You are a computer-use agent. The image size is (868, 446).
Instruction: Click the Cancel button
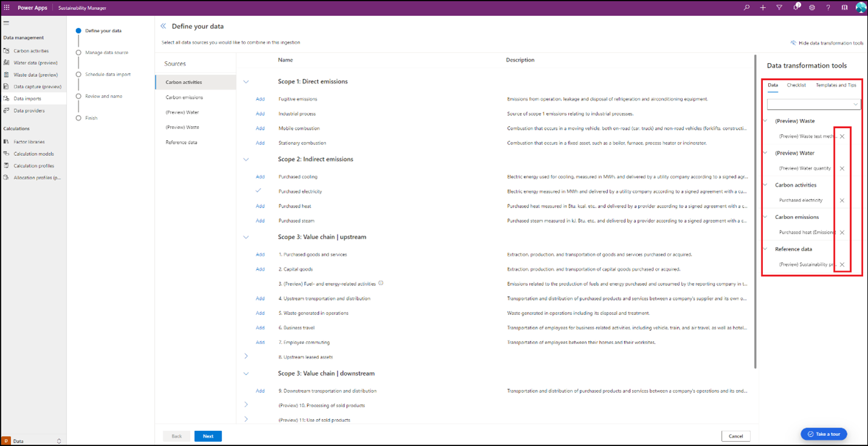tap(736, 436)
